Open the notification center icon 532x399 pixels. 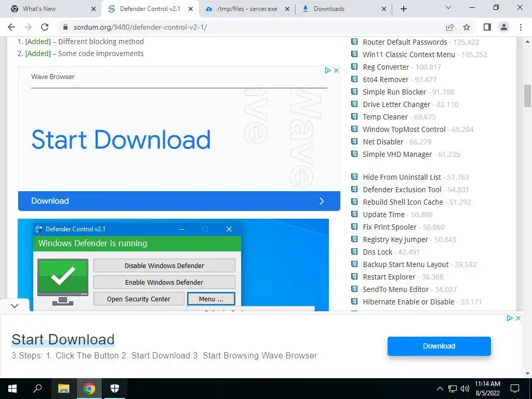tap(515, 389)
